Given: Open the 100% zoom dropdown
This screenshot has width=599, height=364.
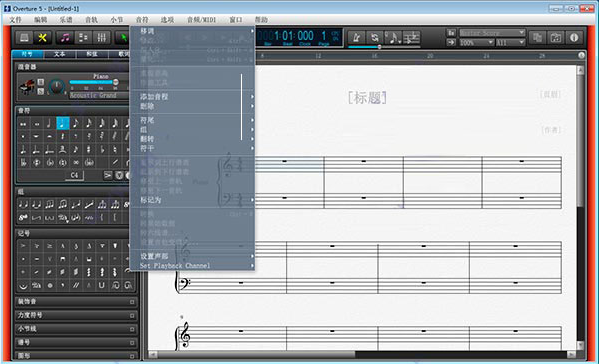Looking at the screenshot, I should 476,42.
